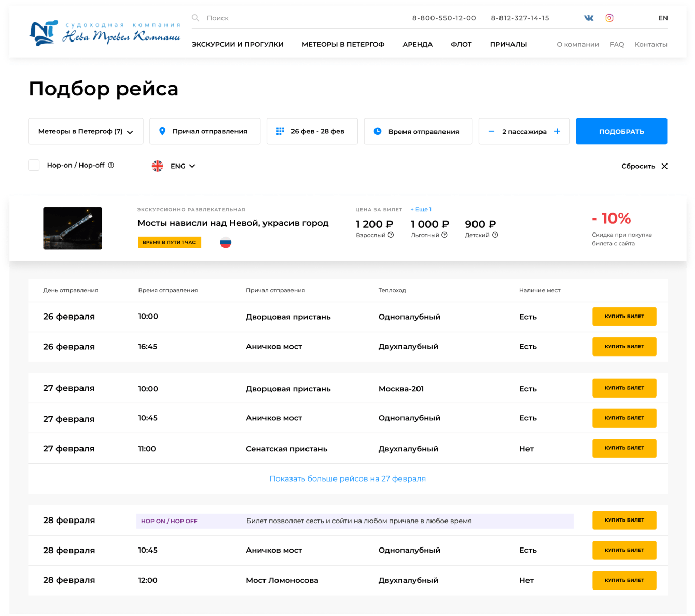The image size is (695, 616).
Task: Click the info icon next to Детский
Action: coord(495,235)
